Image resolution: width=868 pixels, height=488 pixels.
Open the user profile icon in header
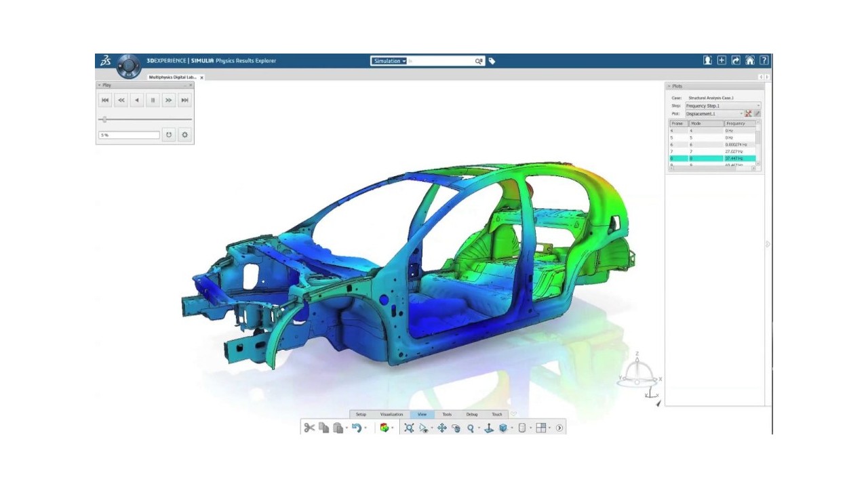tap(707, 60)
